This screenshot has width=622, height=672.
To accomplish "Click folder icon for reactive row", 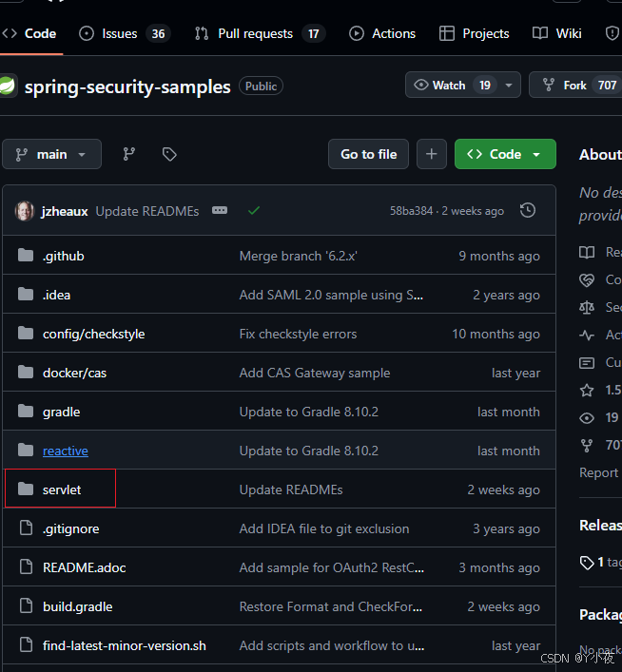I will click(x=26, y=451).
